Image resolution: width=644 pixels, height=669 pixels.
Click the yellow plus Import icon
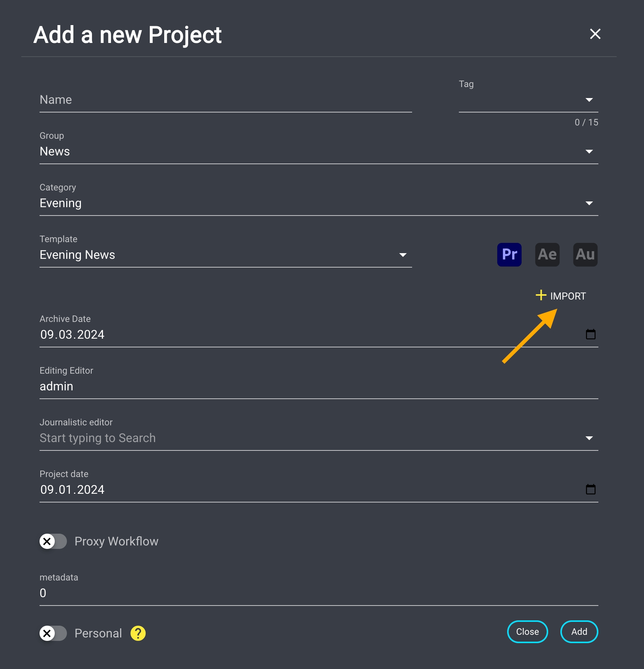[541, 295]
